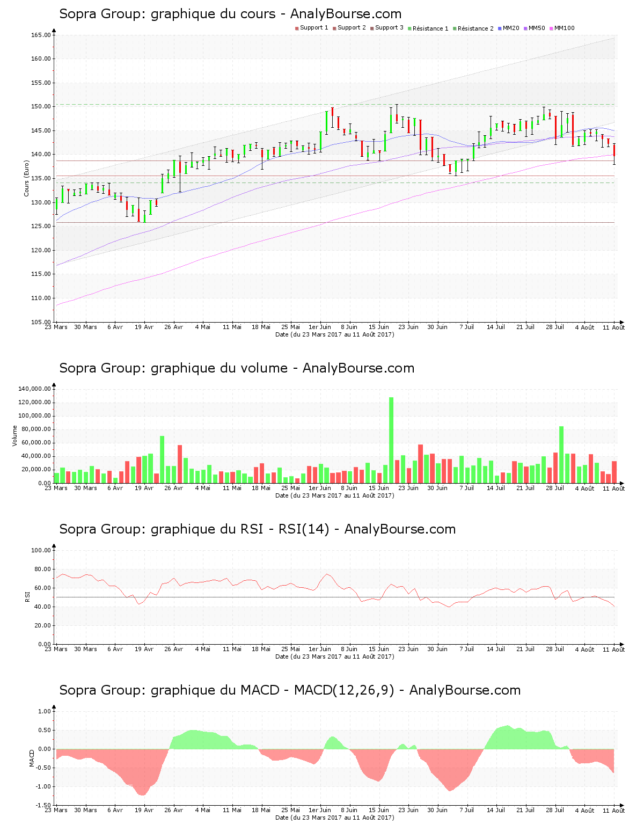Click the 'RSI' vertical axis label
The image size is (644, 832).
click(27, 596)
